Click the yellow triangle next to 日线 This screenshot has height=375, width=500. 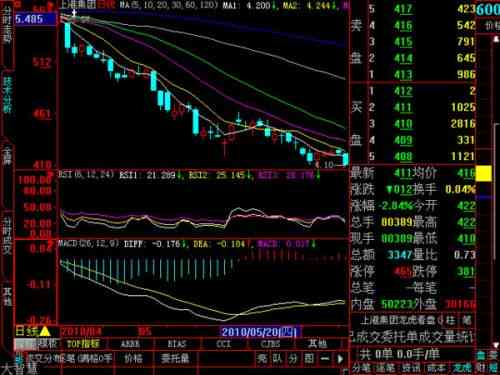tap(45, 331)
